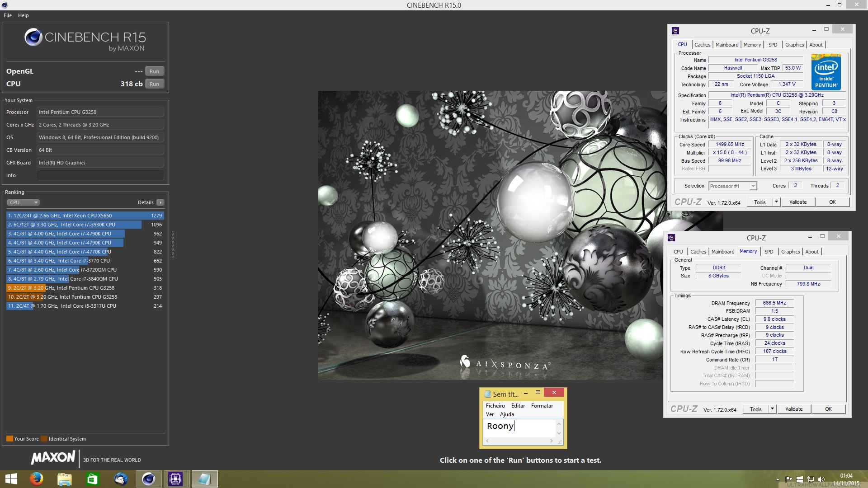868x488 pixels.
Task: Open About tab in upper CPU-Z
Action: (x=816, y=45)
